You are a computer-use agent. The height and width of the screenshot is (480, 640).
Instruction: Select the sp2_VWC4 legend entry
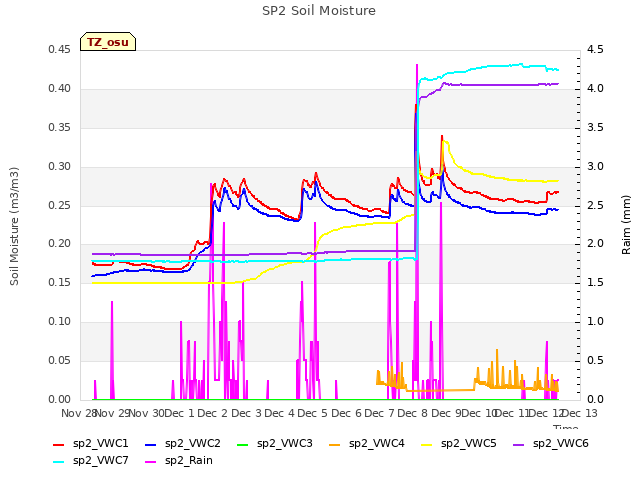(x=367, y=443)
